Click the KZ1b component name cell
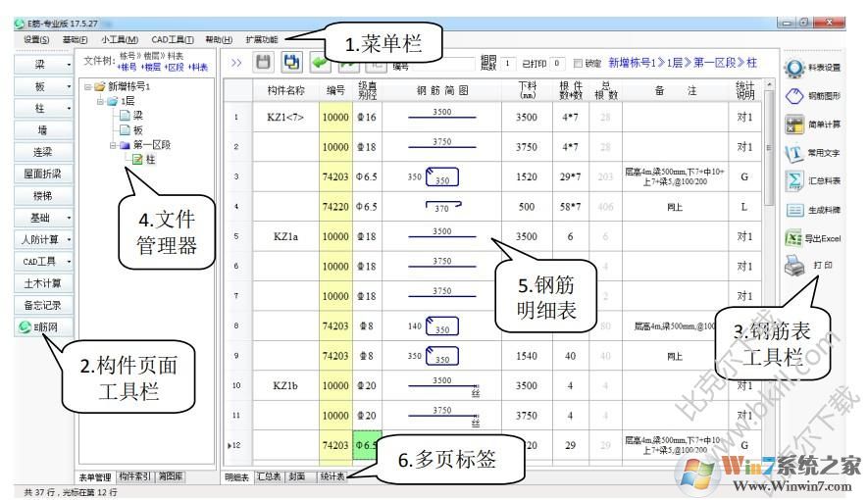The image size is (868, 500). point(285,385)
